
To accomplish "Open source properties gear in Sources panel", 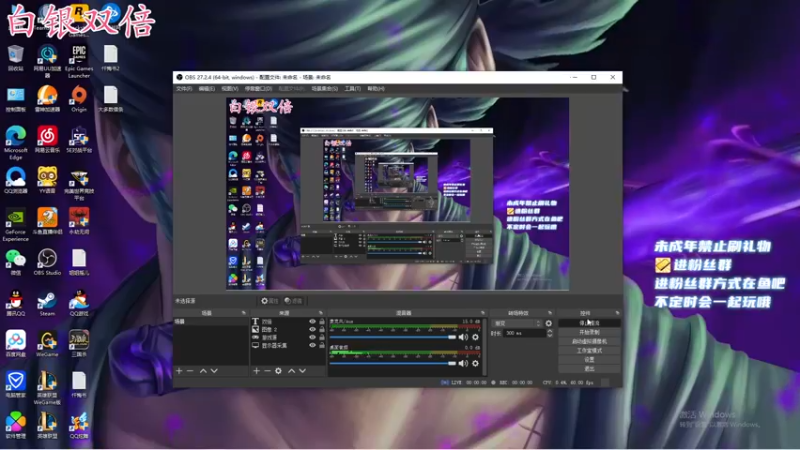I will coord(278,371).
